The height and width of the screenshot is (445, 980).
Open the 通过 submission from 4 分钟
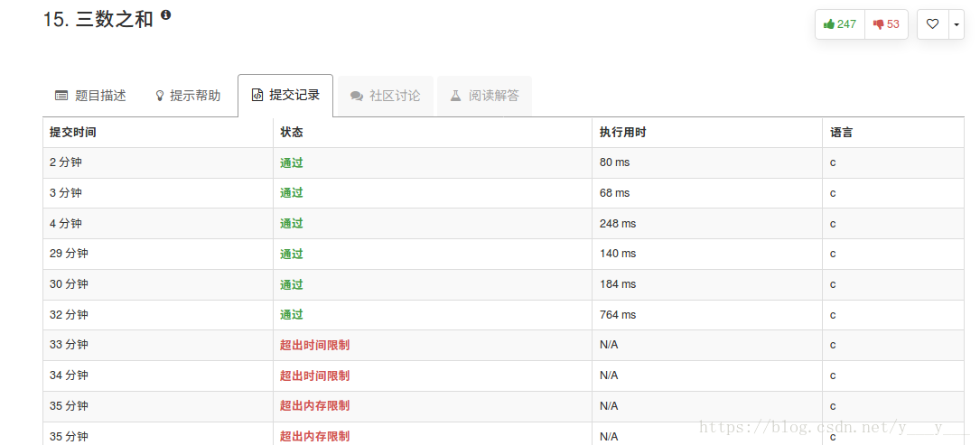coord(291,223)
